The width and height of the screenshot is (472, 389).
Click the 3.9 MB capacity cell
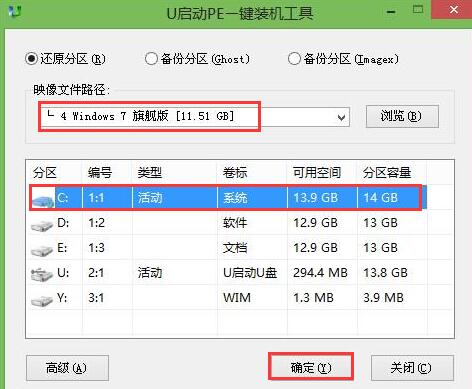(x=383, y=298)
